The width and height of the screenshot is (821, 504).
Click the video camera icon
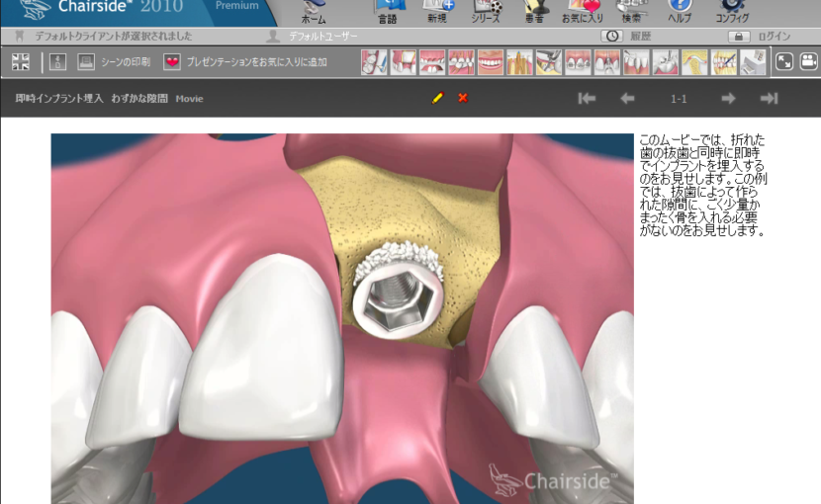click(809, 61)
